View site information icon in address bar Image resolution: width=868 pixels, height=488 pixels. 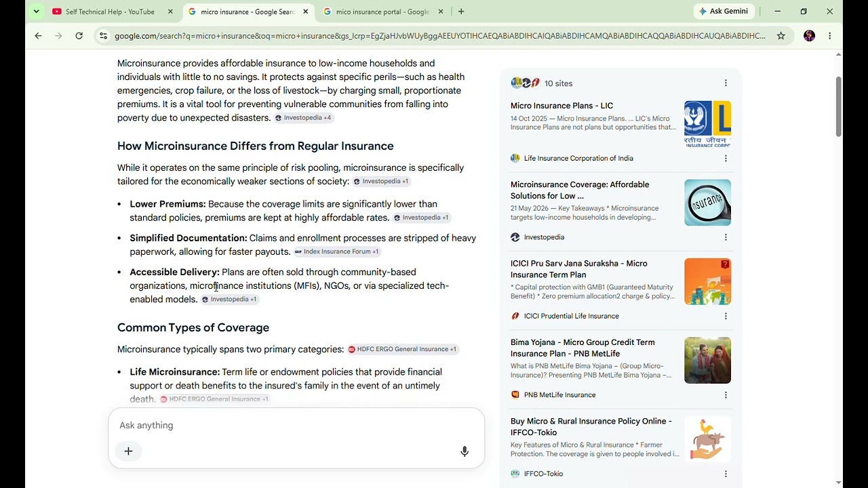[102, 36]
